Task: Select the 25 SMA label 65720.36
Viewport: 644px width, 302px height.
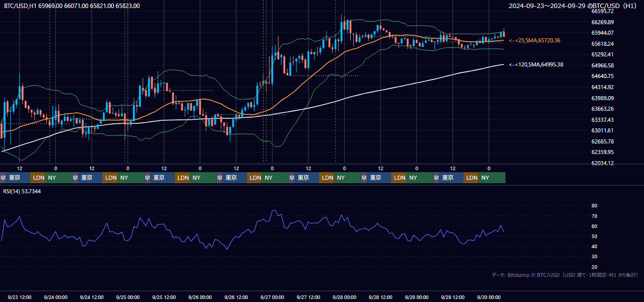Action: pyautogui.click(x=535, y=40)
